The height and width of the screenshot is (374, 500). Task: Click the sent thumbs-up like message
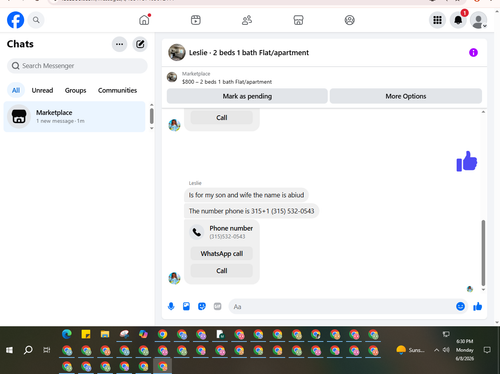tap(467, 161)
